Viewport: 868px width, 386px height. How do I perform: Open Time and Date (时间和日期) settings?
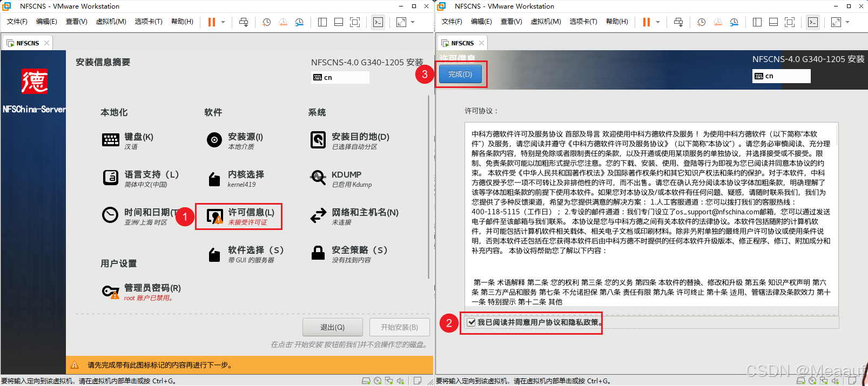[140, 216]
